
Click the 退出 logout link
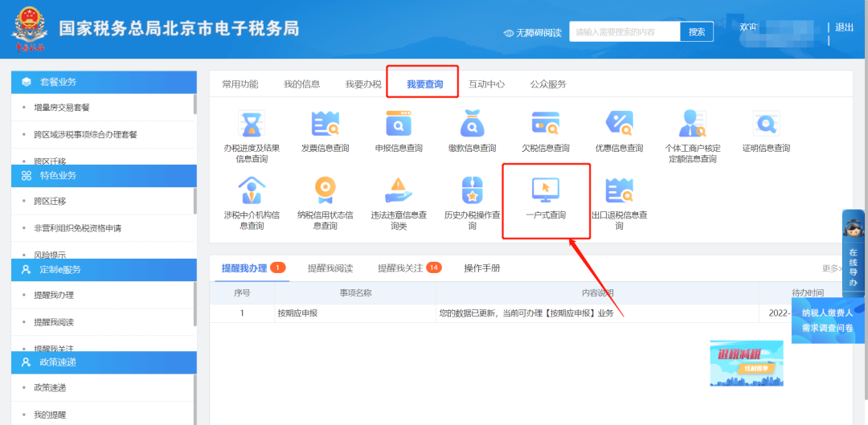[844, 27]
